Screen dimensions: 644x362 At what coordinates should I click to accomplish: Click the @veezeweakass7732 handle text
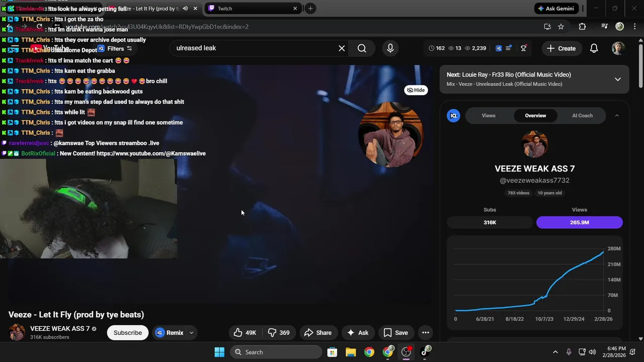point(534,180)
